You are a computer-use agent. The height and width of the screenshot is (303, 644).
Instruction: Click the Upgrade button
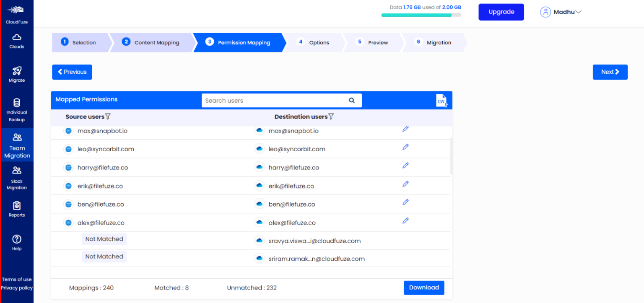[501, 12]
